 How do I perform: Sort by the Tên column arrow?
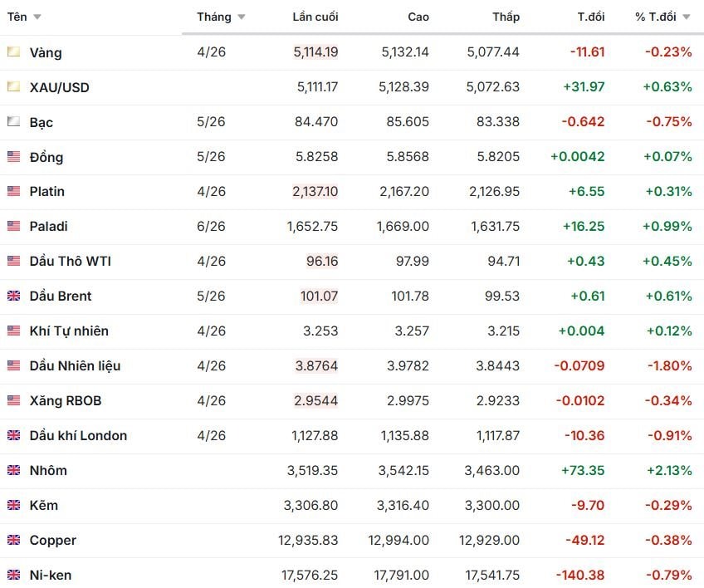tap(37, 17)
